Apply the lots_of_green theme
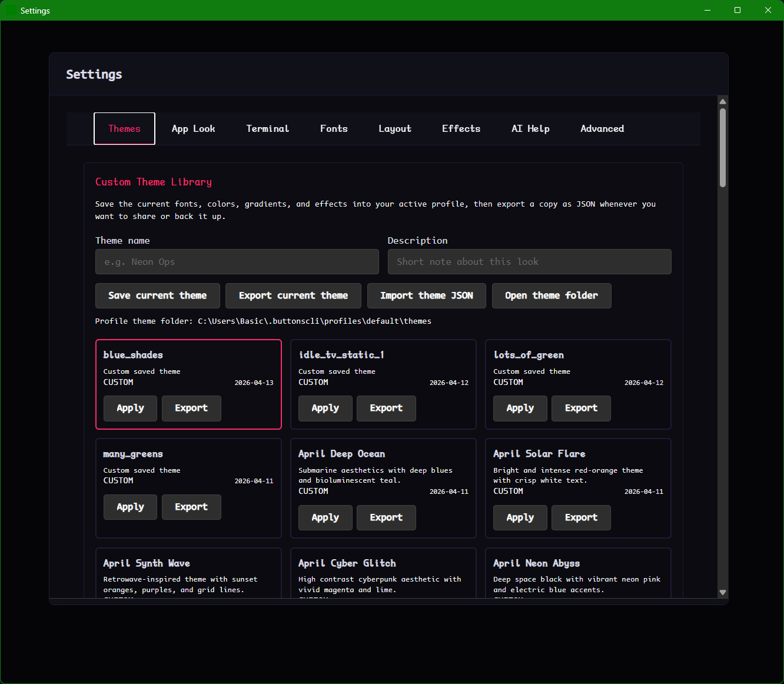Screen dimensions: 784x684 (520, 408)
